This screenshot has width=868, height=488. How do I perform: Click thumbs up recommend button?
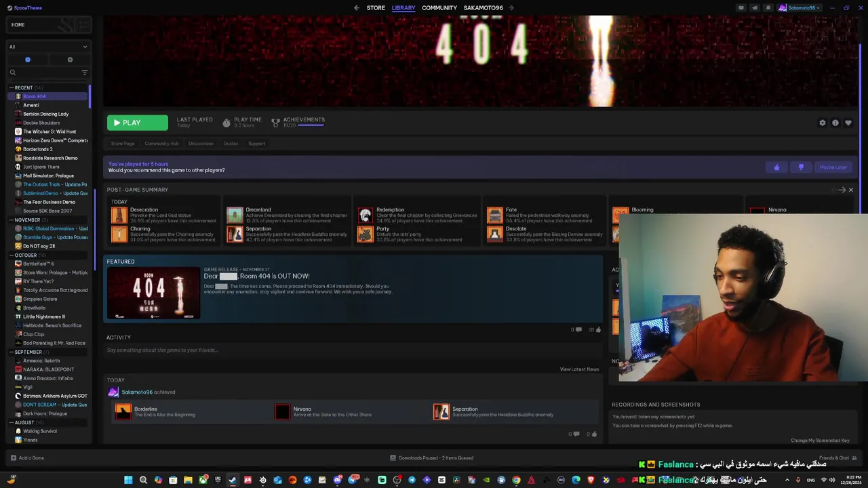776,167
